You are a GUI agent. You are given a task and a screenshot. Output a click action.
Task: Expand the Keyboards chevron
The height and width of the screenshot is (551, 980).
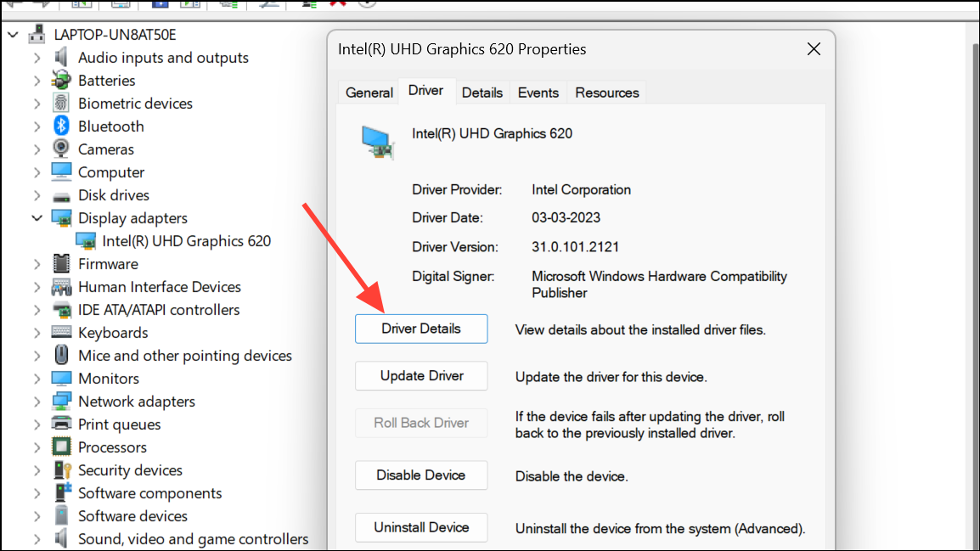(x=37, y=332)
